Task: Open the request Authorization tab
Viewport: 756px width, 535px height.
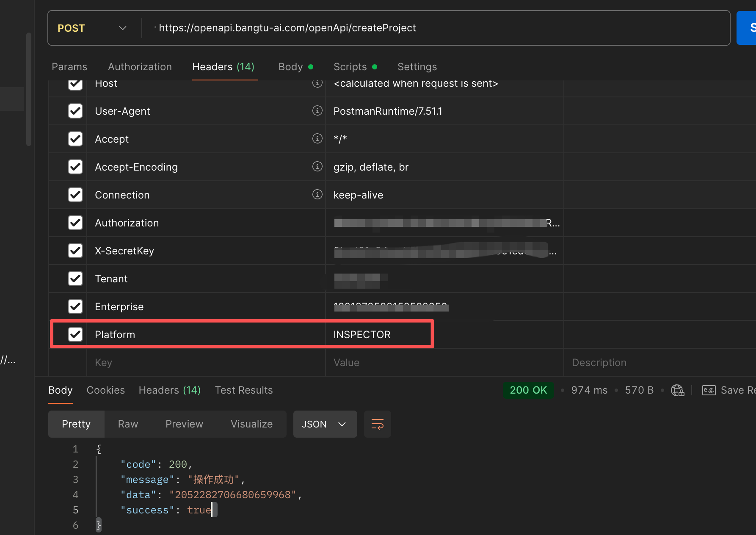Action: pyautogui.click(x=140, y=67)
